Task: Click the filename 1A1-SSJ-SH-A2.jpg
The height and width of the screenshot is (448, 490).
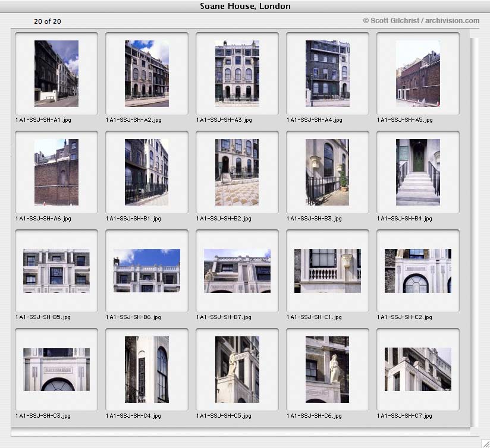Action: tap(133, 120)
